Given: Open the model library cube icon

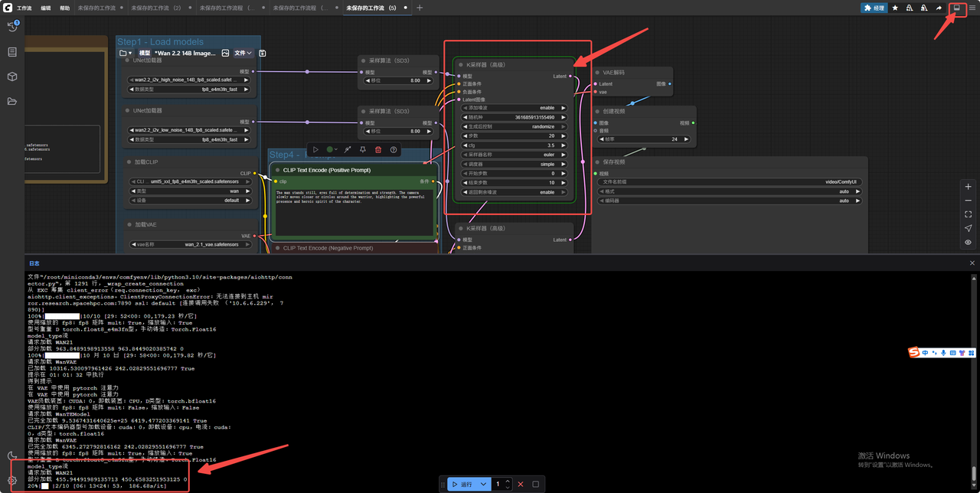Looking at the screenshot, I should (12, 77).
